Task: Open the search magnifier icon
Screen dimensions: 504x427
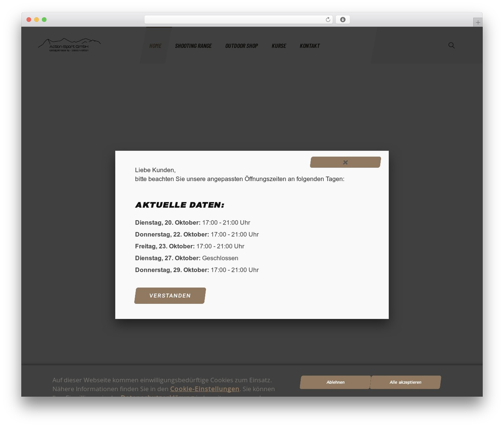Action: coord(452,45)
